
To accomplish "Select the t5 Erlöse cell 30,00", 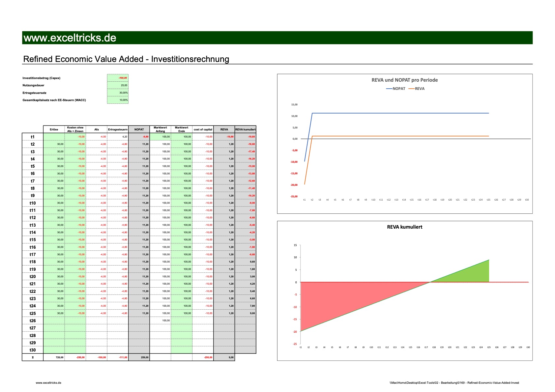I will [x=54, y=166].
